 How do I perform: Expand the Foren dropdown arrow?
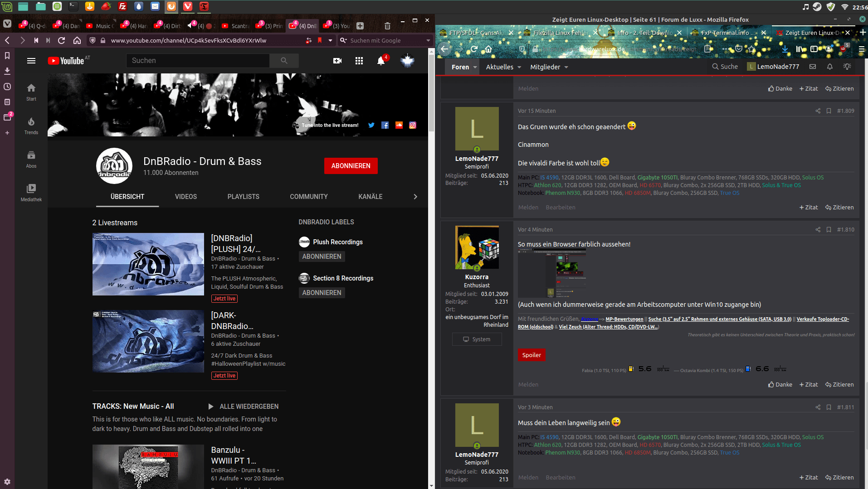pos(475,67)
